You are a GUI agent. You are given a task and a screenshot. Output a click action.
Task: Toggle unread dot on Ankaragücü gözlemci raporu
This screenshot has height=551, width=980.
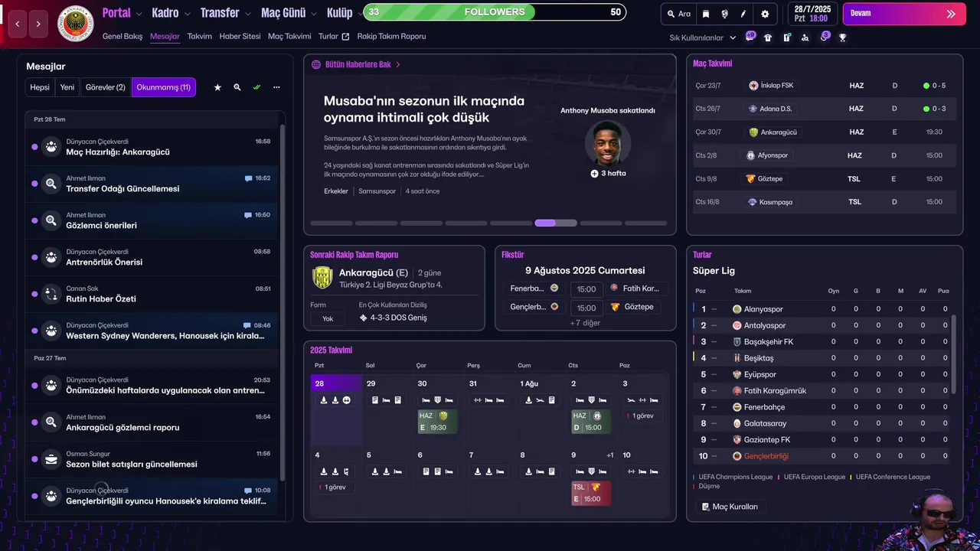tap(34, 422)
